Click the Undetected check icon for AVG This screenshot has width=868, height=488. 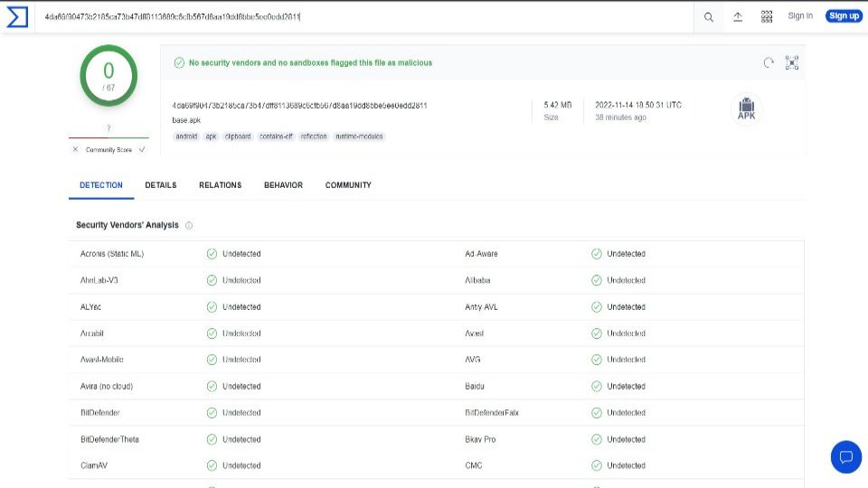coord(596,359)
